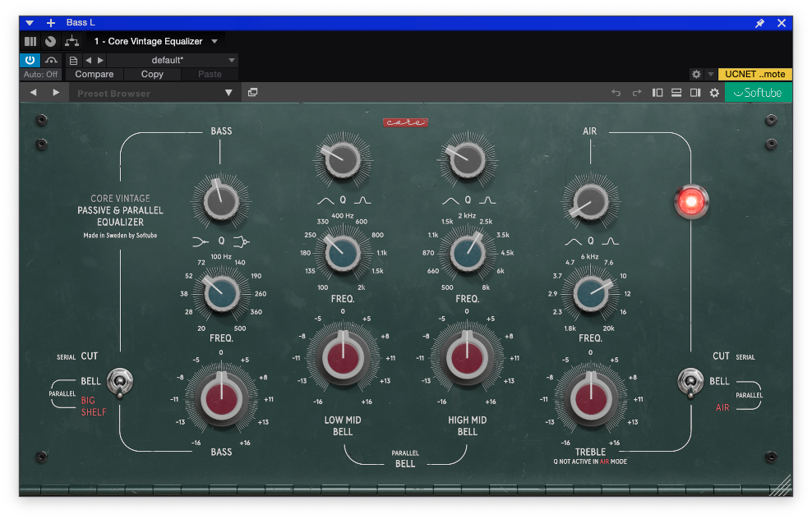Click the right shelf shape icon under Bass Q

pyautogui.click(x=242, y=241)
